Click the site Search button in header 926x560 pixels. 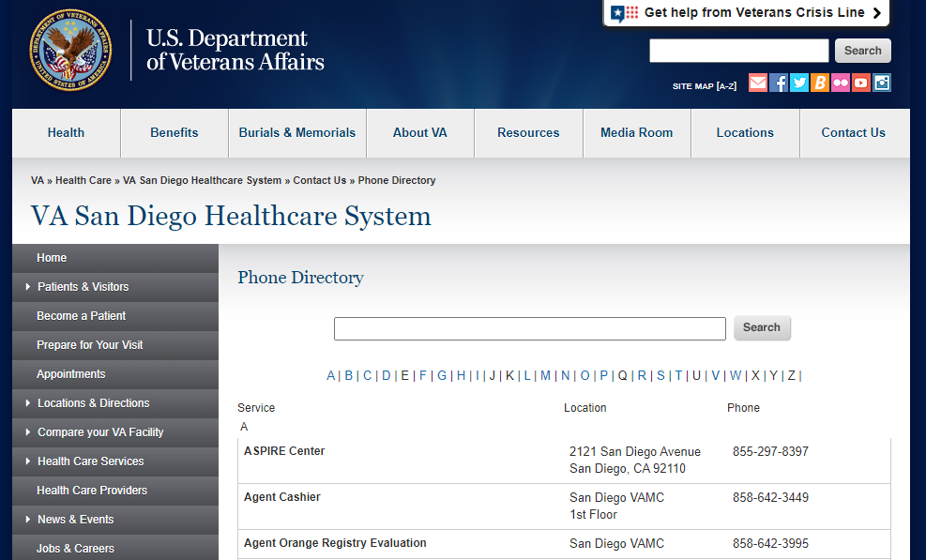(863, 51)
